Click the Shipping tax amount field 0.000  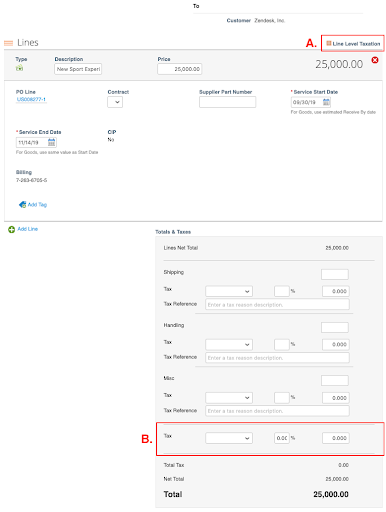pyautogui.click(x=336, y=291)
